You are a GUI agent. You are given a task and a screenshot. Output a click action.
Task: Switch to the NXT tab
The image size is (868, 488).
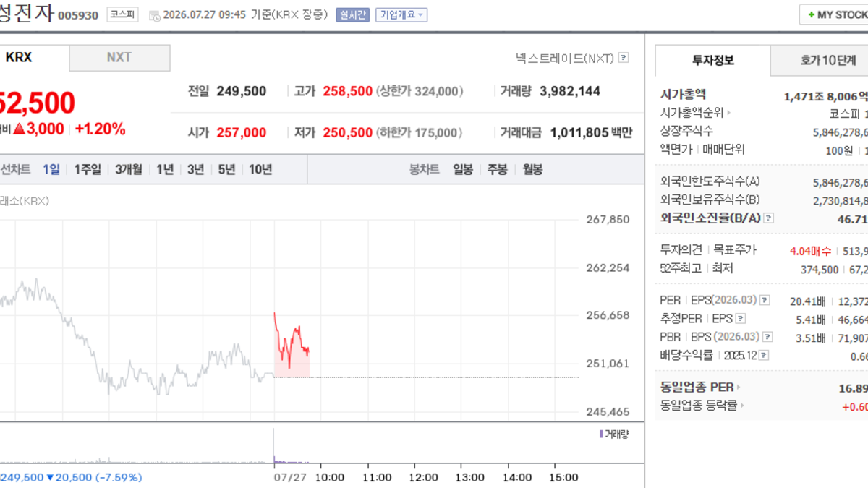(119, 58)
